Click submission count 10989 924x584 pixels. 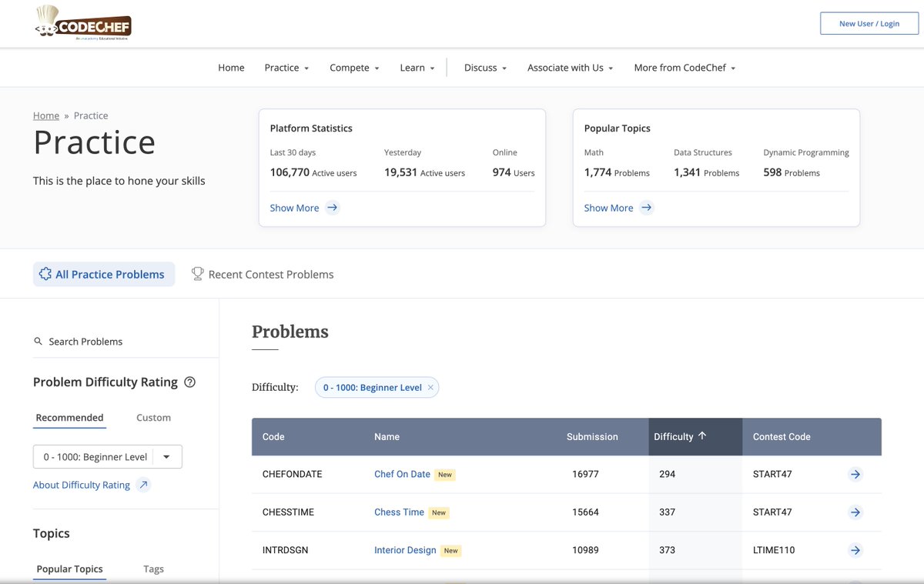pyautogui.click(x=585, y=550)
